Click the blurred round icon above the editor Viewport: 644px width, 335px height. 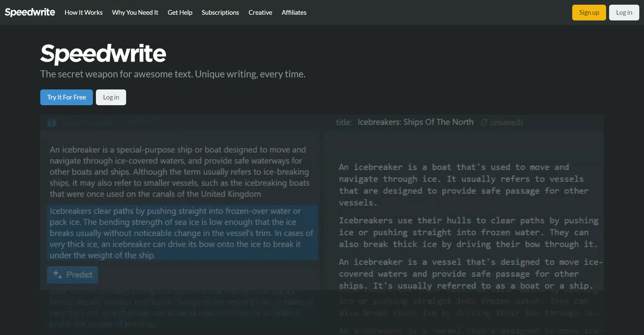52,123
